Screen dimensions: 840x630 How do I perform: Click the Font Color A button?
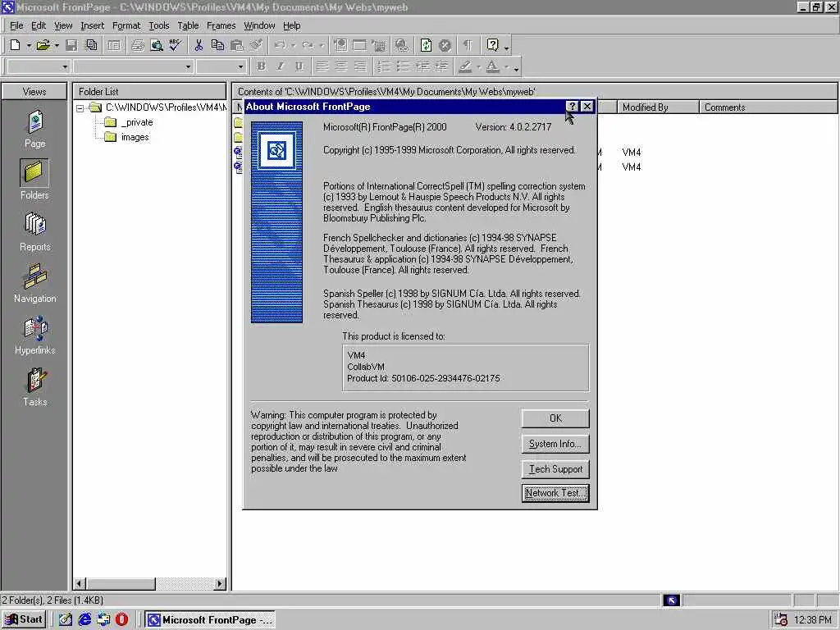point(492,66)
